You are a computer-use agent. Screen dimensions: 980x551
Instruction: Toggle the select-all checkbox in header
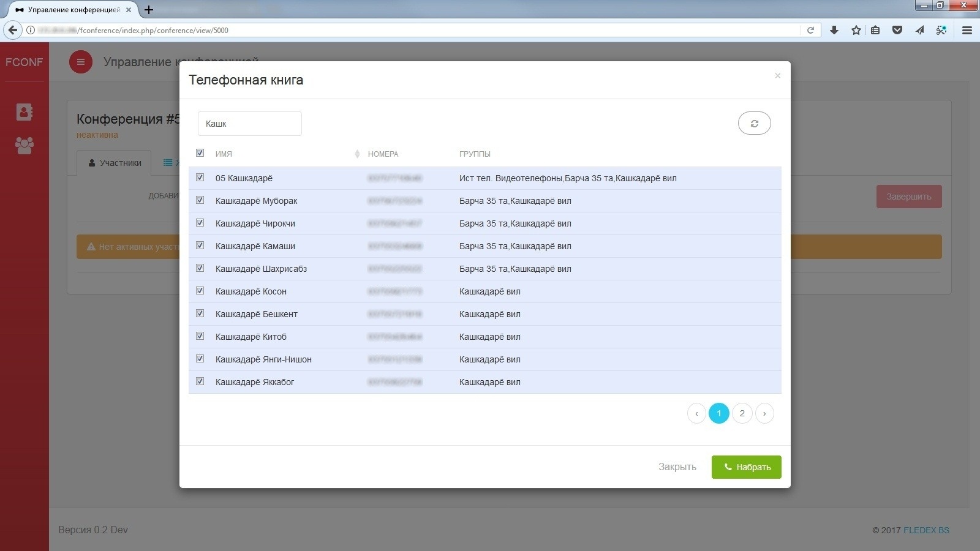pos(200,153)
